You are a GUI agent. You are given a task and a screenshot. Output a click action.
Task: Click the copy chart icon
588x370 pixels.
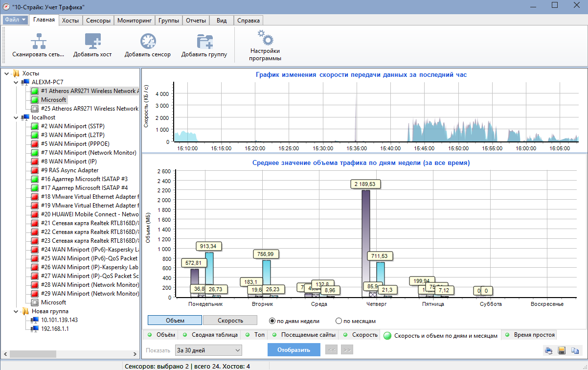coord(575,350)
